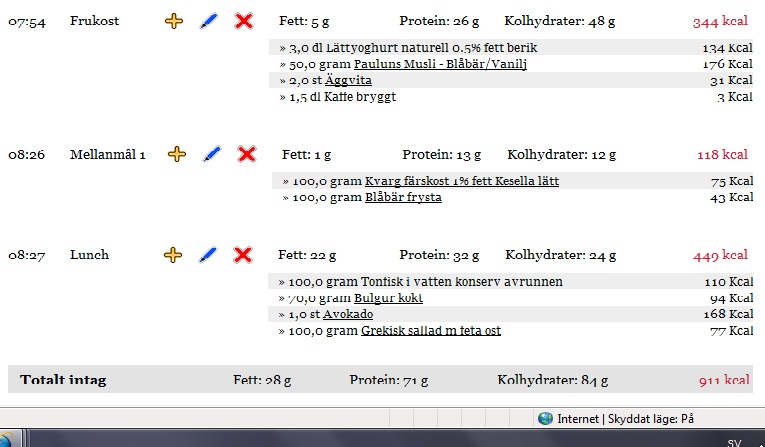Click the Kvarg färskost 1% fett Kesella lätt link

coord(461,181)
